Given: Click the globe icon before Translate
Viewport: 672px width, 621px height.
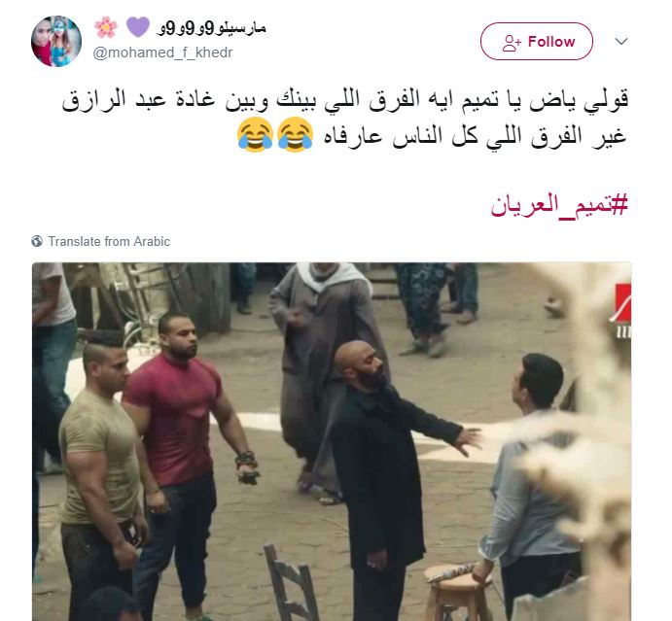Looking at the screenshot, I should tap(37, 242).
